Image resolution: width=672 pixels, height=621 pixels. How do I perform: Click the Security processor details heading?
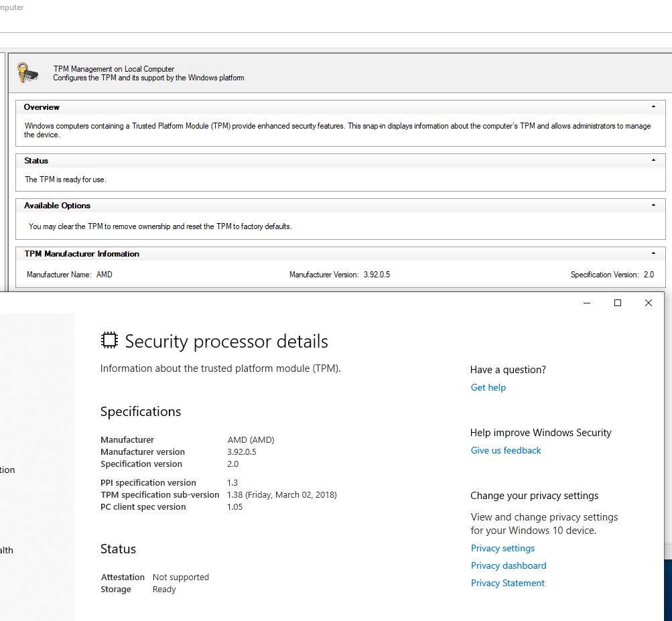226,342
